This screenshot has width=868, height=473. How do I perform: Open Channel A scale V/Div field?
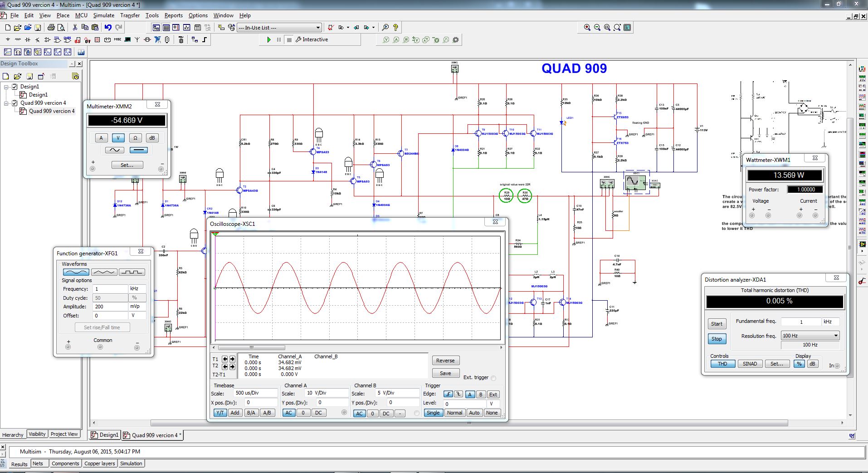[327, 393]
